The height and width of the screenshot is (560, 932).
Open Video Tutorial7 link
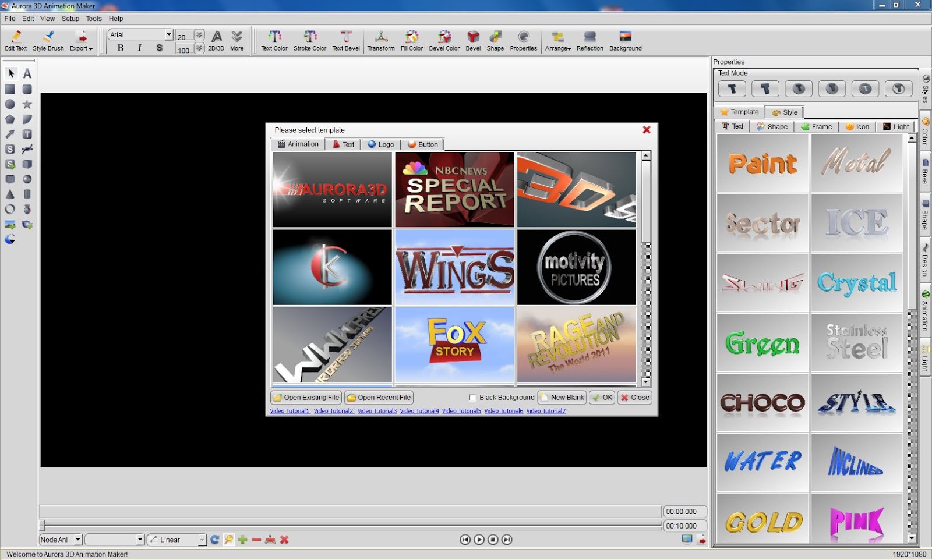[546, 411]
